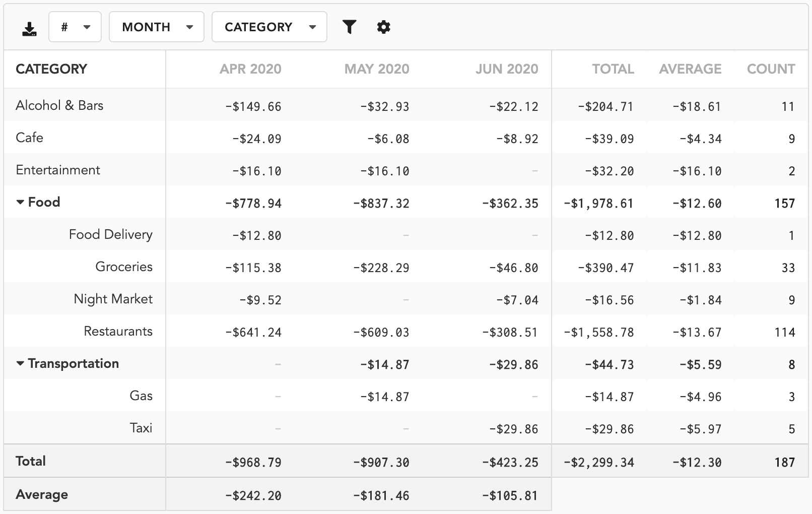Open the "#" number format dropdown
Screen dimensions: 812x514
tap(75, 27)
